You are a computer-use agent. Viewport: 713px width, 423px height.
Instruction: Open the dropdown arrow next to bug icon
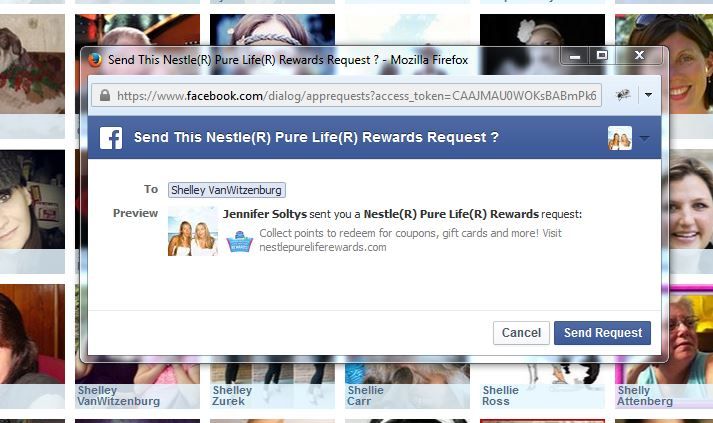pyautogui.click(x=648, y=95)
